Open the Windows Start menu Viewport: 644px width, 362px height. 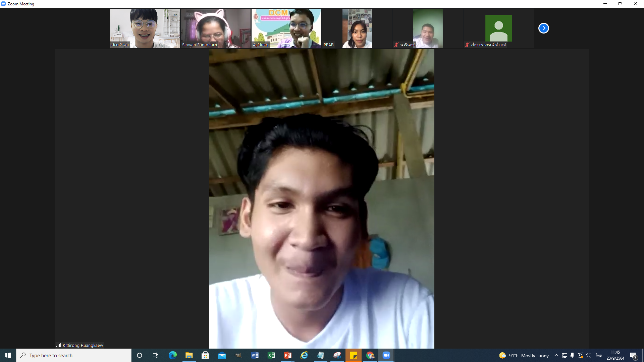click(8, 355)
